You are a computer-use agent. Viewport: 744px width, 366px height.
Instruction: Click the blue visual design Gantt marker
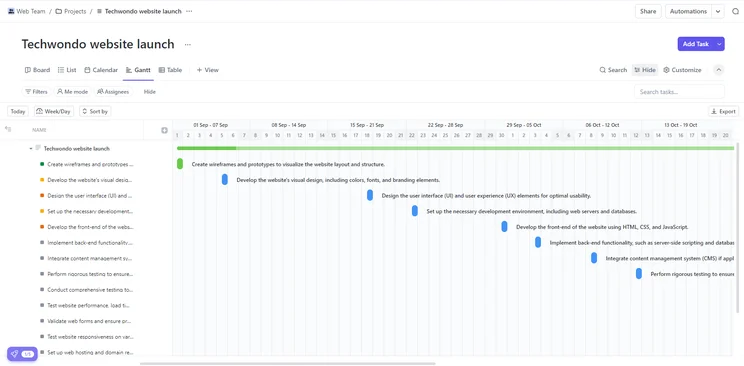[x=225, y=179]
